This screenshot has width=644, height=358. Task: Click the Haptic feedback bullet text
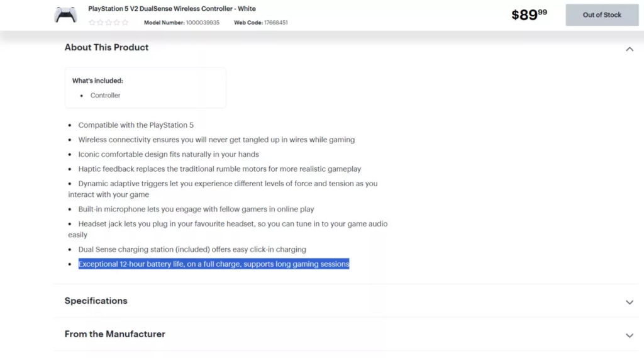coord(219,169)
